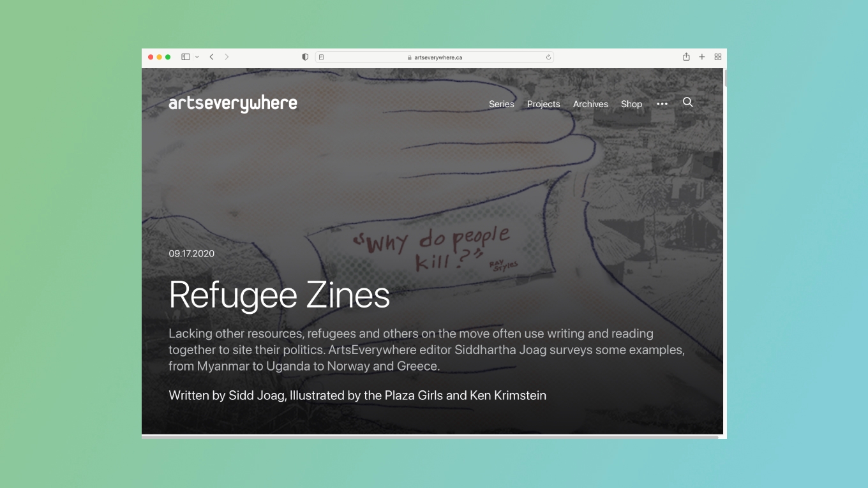This screenshot has height=488, width=868.
Task: Go to the Archives page
Action: pyautogui.click(x=590, y=104)
